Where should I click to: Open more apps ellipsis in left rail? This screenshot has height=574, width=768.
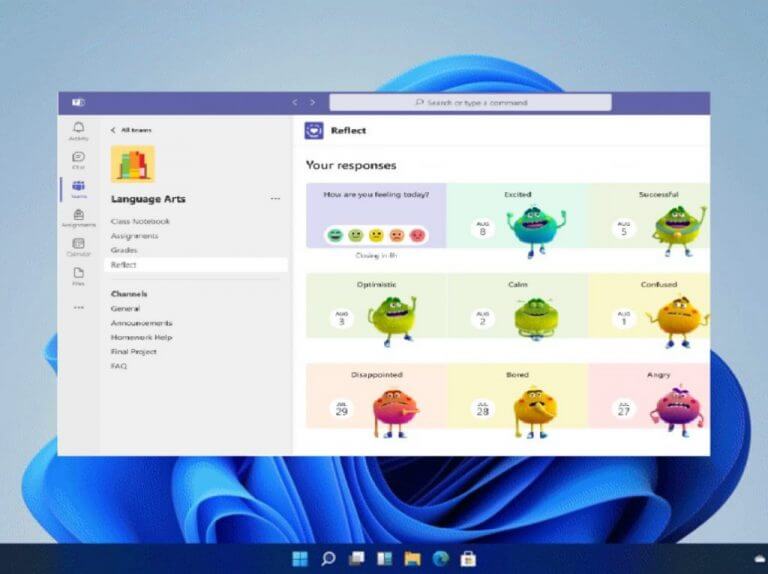click(x=78, y=308)
